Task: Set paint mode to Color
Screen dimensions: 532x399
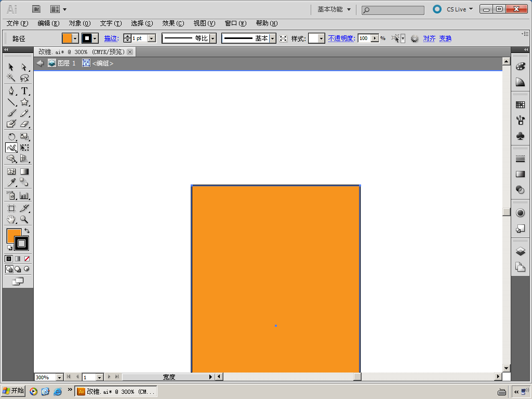Action: pyautogui.click(x=9, y=259)
